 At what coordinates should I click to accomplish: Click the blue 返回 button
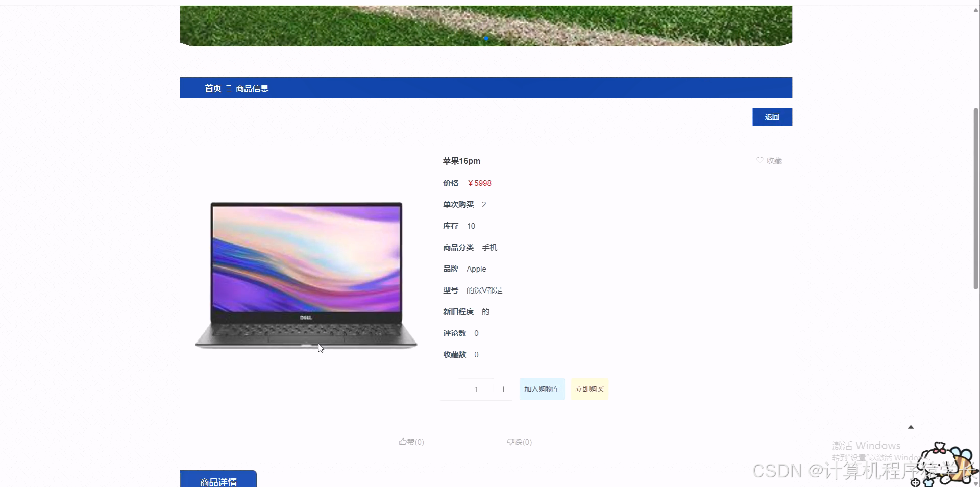click(772, 117)
